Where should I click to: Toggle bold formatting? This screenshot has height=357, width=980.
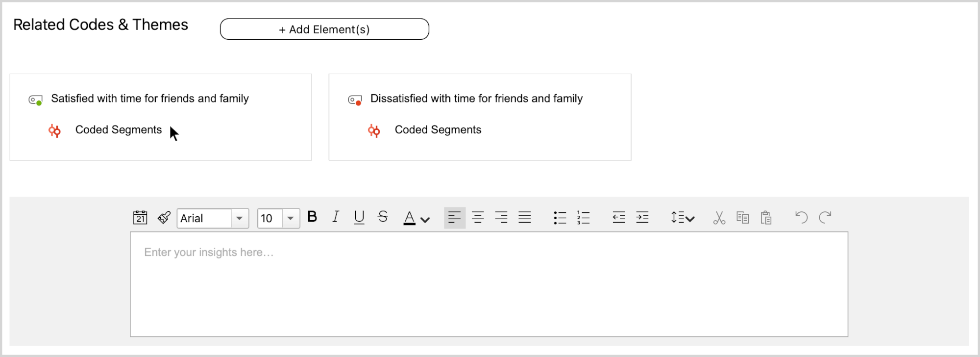pos(312,217)
